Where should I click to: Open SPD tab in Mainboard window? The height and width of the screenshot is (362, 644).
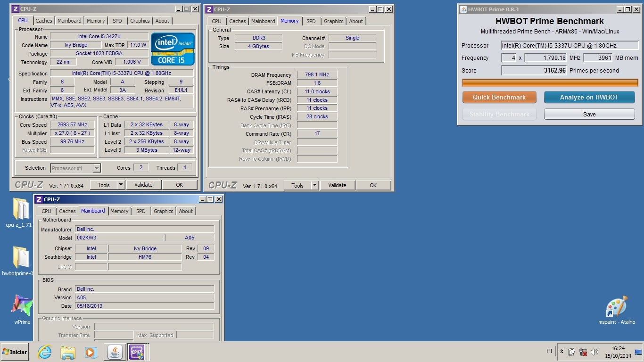pyautogui.click(x=141, y=211)
